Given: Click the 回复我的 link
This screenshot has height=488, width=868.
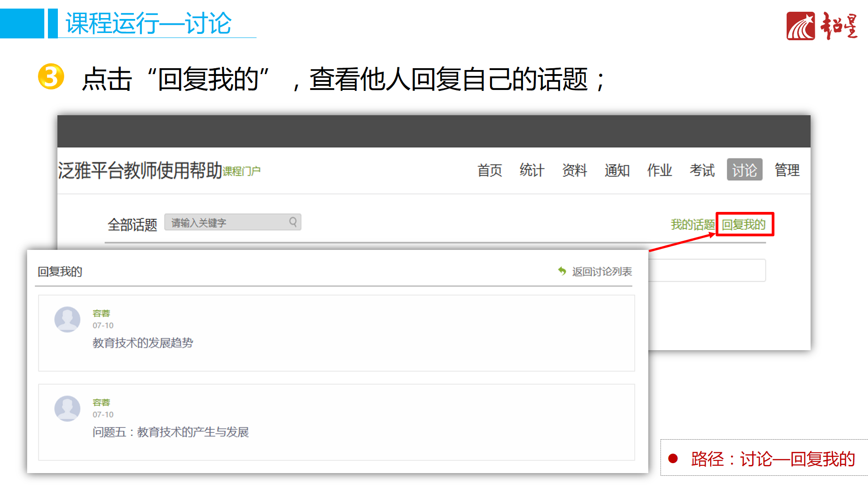Looking at the screenshot, I should pyautogui.click(x=744, y=225).
